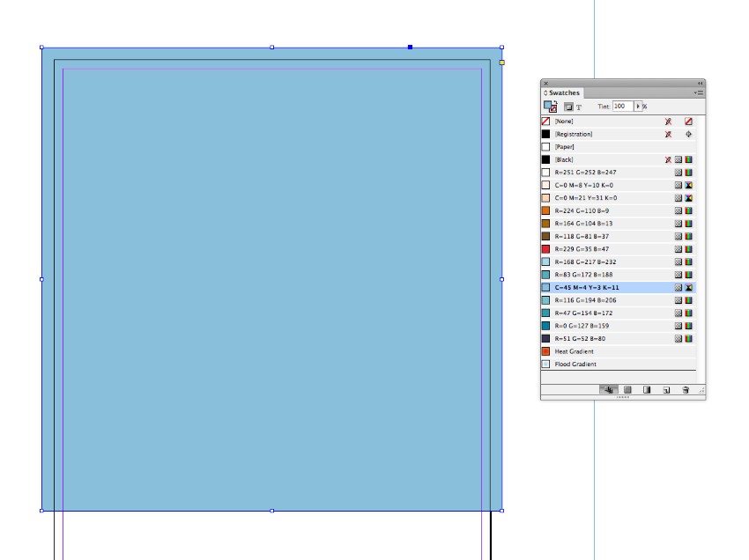
Task: Click Show Gradient Swatches button
Action: (x=647, y=390)
